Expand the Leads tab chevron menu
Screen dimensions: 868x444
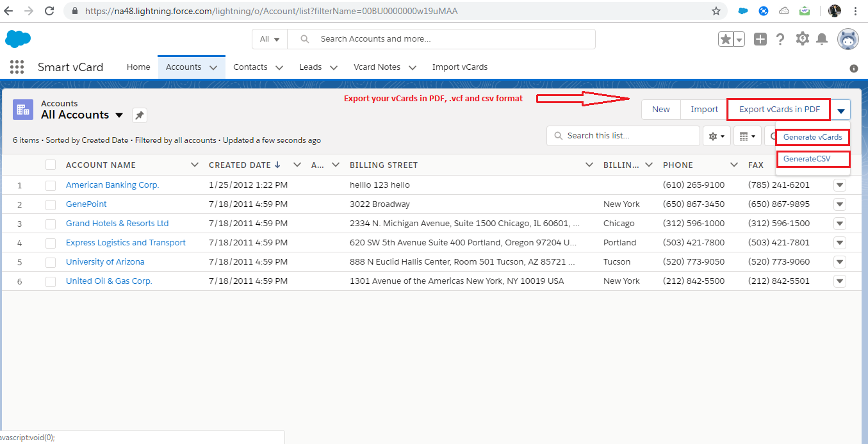coord(334,67)
